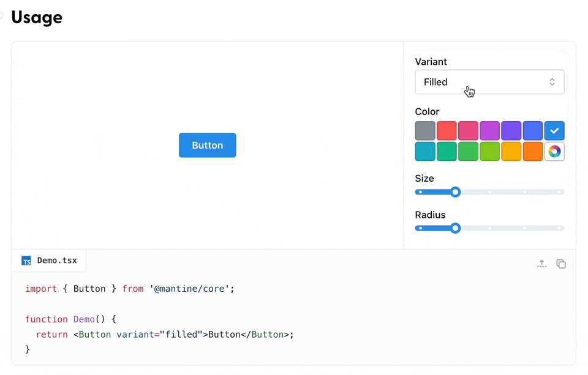Image resolution: width=588 pixels, height=375 pixels.
Task: Select the red color swatch
Action: 447,130
